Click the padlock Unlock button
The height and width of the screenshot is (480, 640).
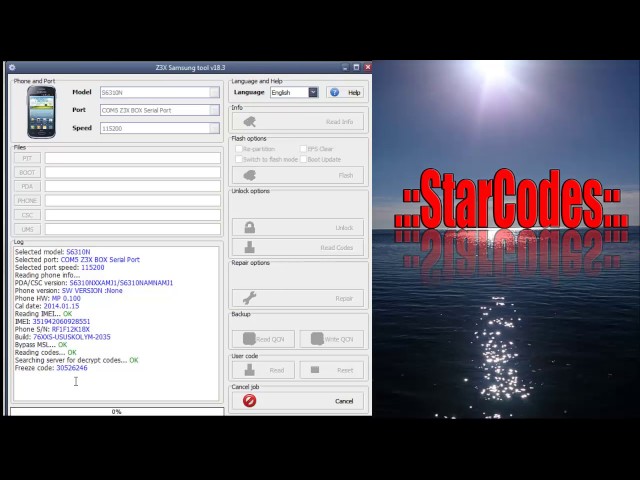[x=298, y=227]
